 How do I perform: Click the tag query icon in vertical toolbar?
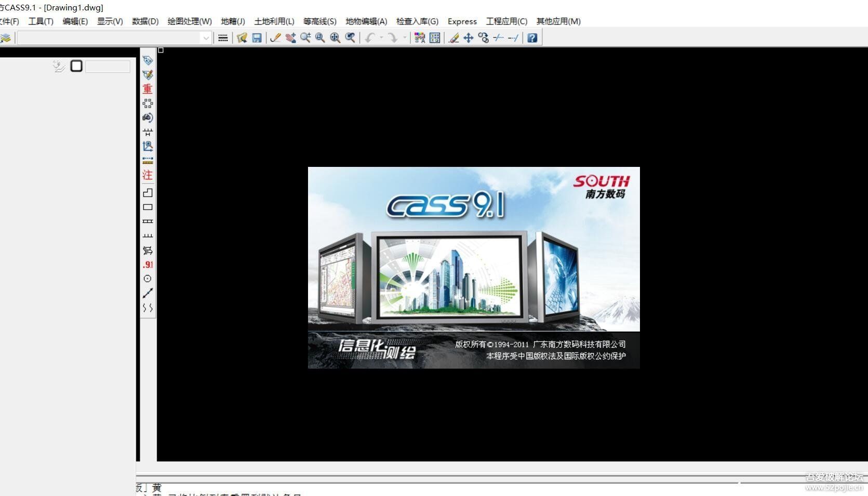click(148, 60)
